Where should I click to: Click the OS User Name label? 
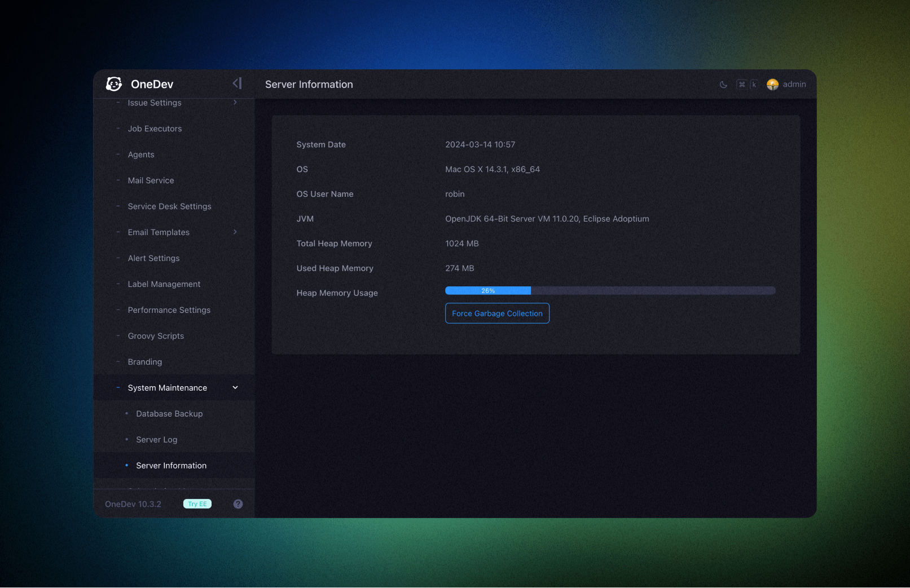(x=325, y=194)
